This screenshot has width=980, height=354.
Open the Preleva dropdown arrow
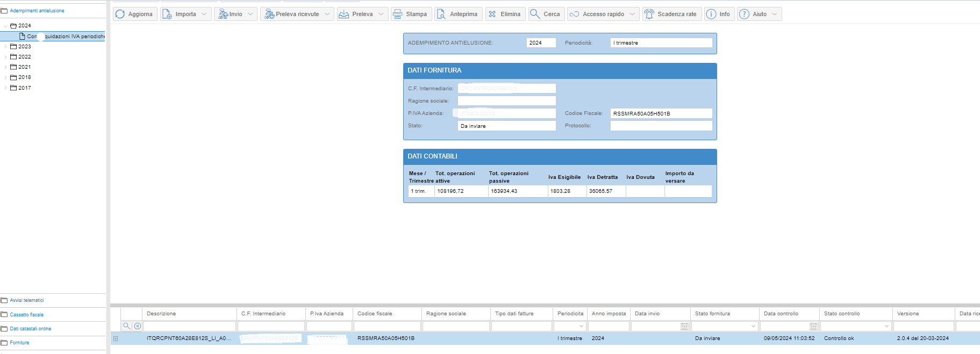pos(381,14)
